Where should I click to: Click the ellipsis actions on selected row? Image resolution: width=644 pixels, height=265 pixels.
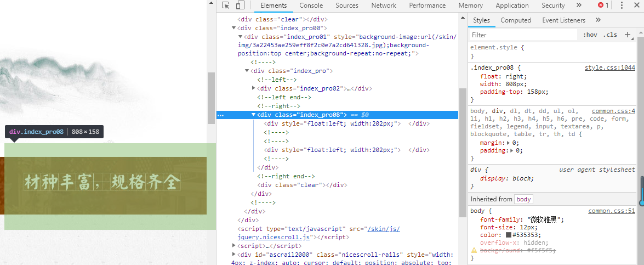tap(220, 115)
